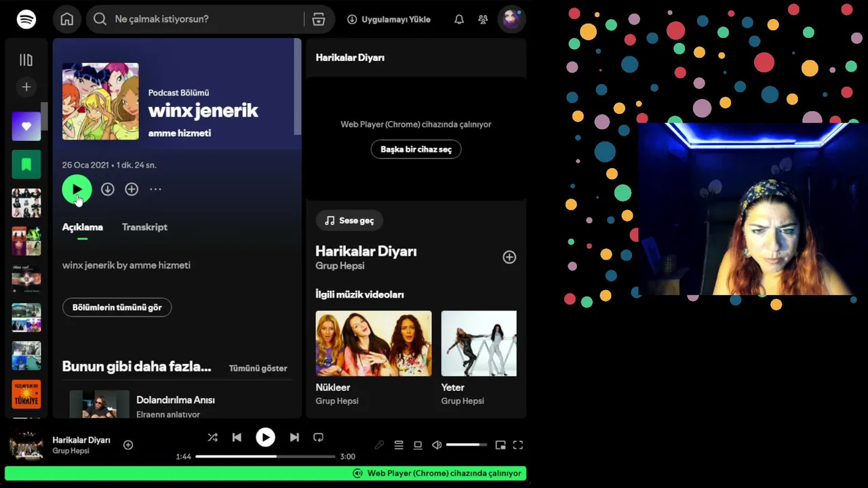The image size is (868, 488).
Task: Click Uygulamayı Yükle to install app
Action: 389,19
